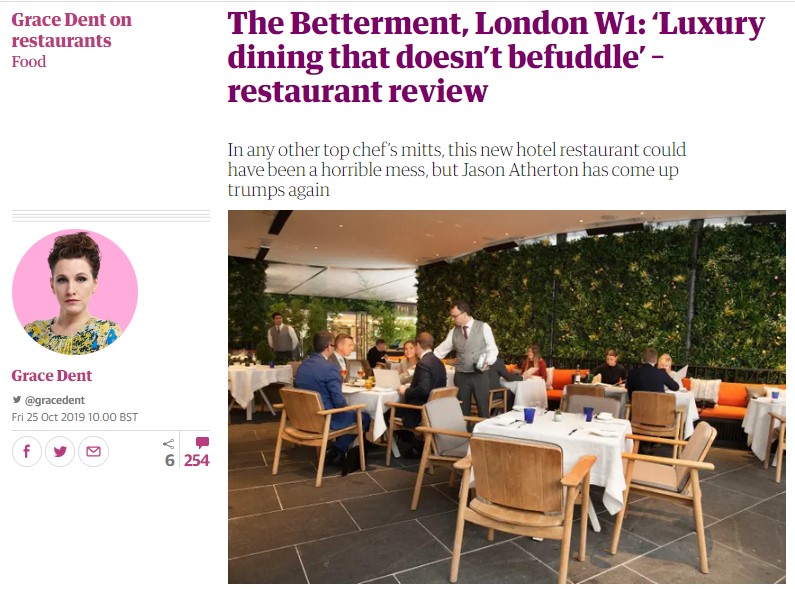
Task: Open comments via speech bubble icon
Action: pyautogui.click(x=202, y=443)
